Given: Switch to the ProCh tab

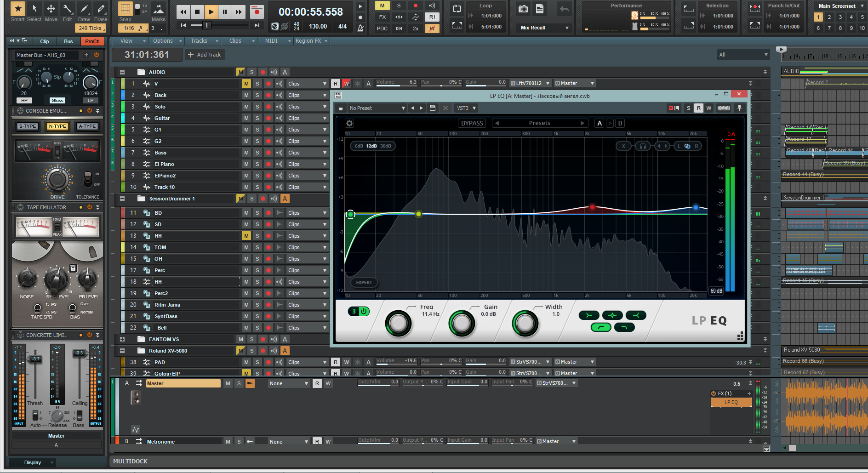Looking at the screenshot, I should [x=92, y=41].
